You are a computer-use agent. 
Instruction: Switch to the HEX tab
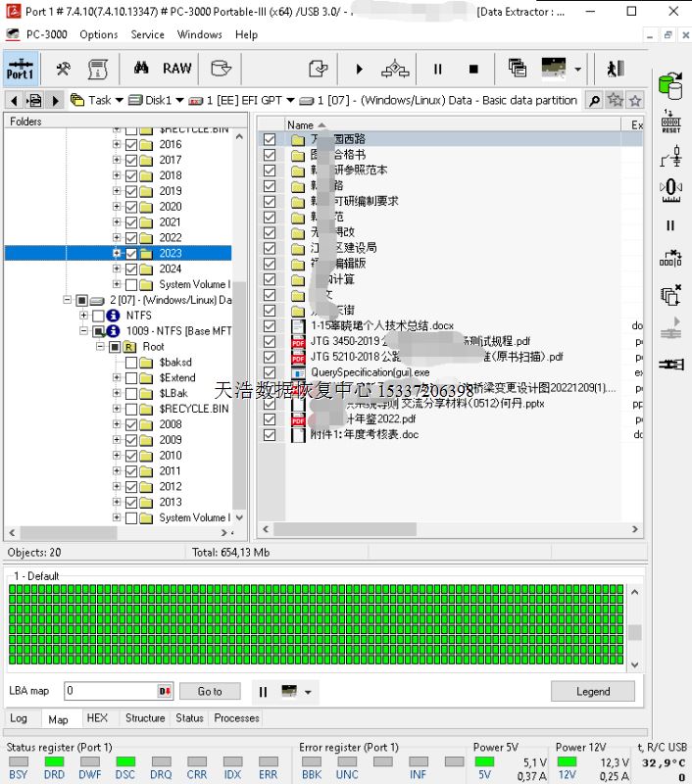pos(97,718)
